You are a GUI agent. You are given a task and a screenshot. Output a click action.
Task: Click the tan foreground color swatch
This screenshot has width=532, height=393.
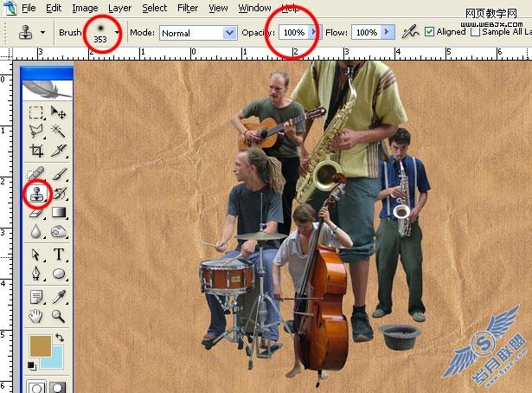41,346
